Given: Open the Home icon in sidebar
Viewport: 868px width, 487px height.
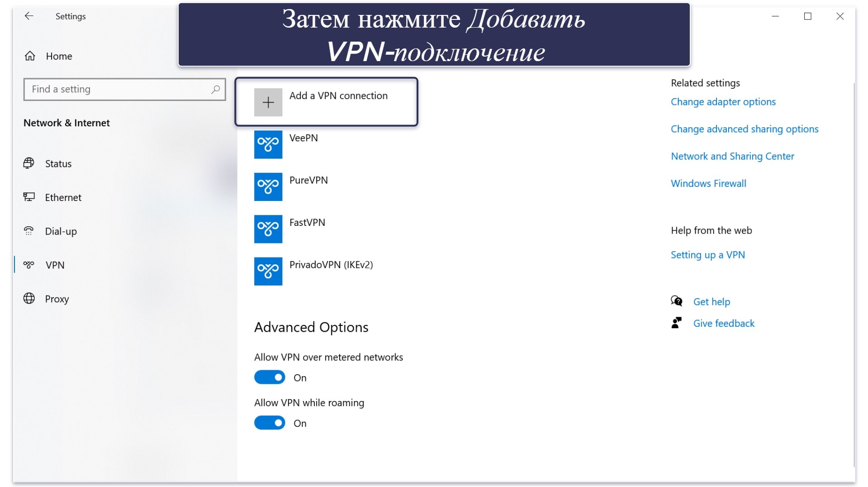Looking at the screenshot, I should coord(30,56).
